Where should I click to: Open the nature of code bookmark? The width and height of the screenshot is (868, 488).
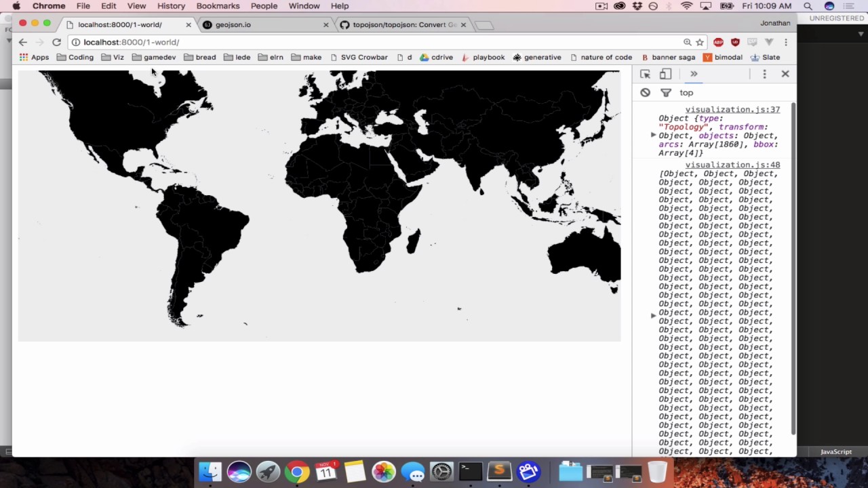(601, 58)
